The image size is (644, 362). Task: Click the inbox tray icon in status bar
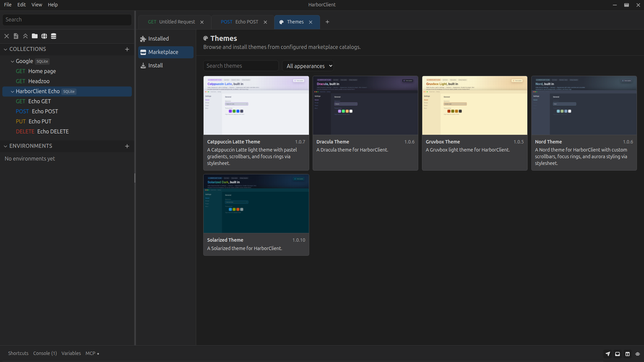coord(617,354)
